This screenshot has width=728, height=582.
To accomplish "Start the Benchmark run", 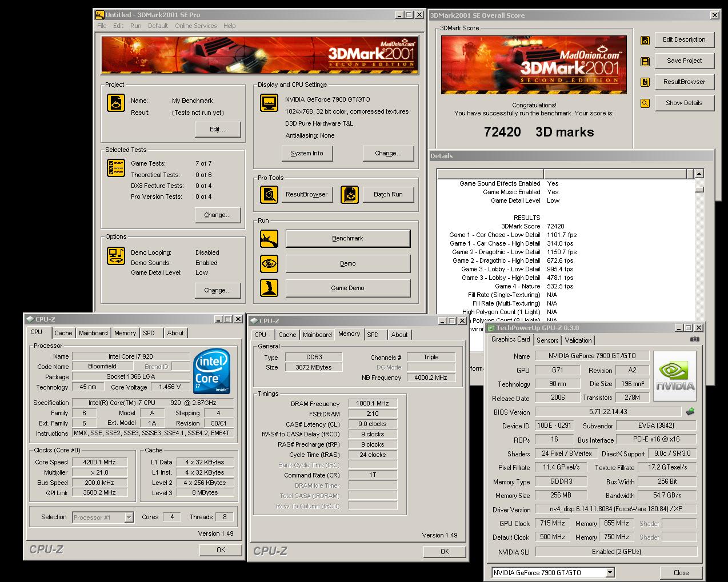I will pyautogui.click(x=347, y=238).
